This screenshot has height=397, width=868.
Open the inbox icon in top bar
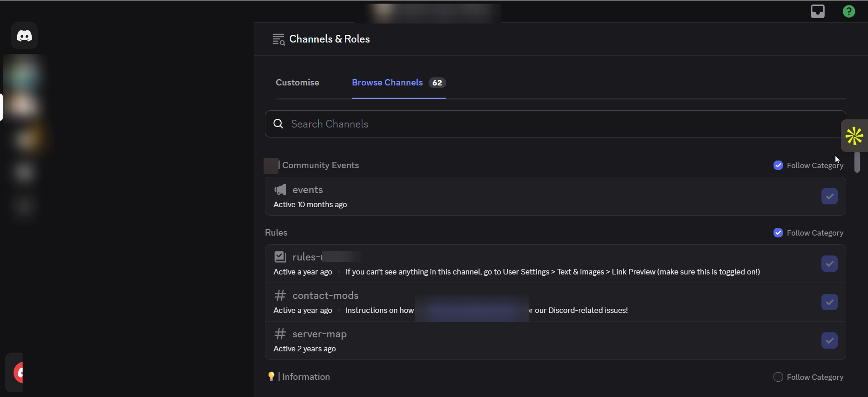click(817, 11)
